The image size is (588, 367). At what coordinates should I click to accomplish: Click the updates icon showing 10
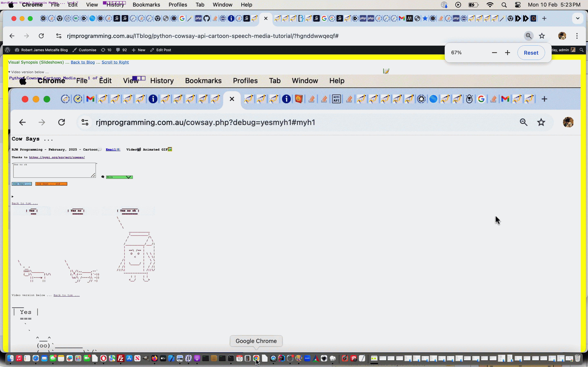point(106,50)
